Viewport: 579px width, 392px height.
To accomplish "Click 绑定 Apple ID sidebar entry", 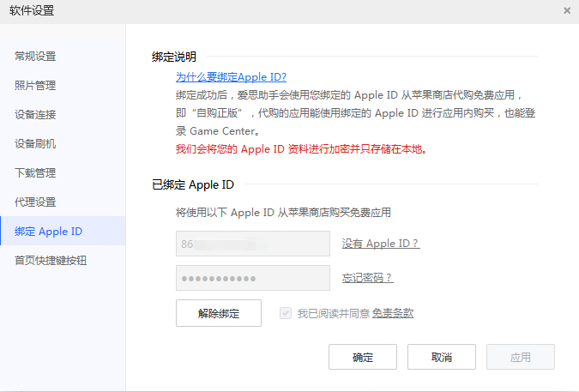I will coord(49,232).
